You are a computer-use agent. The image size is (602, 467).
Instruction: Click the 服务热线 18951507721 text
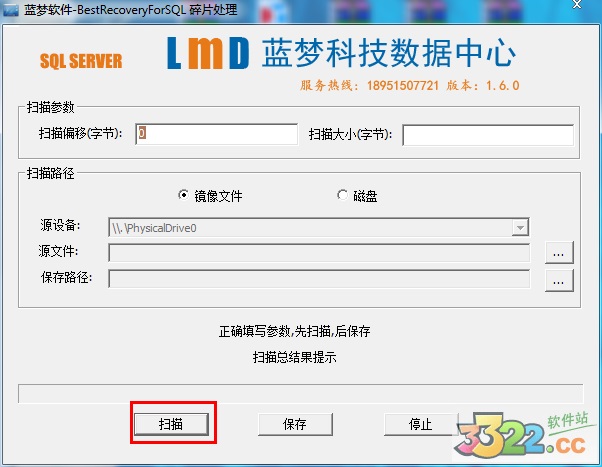(369, 85)
